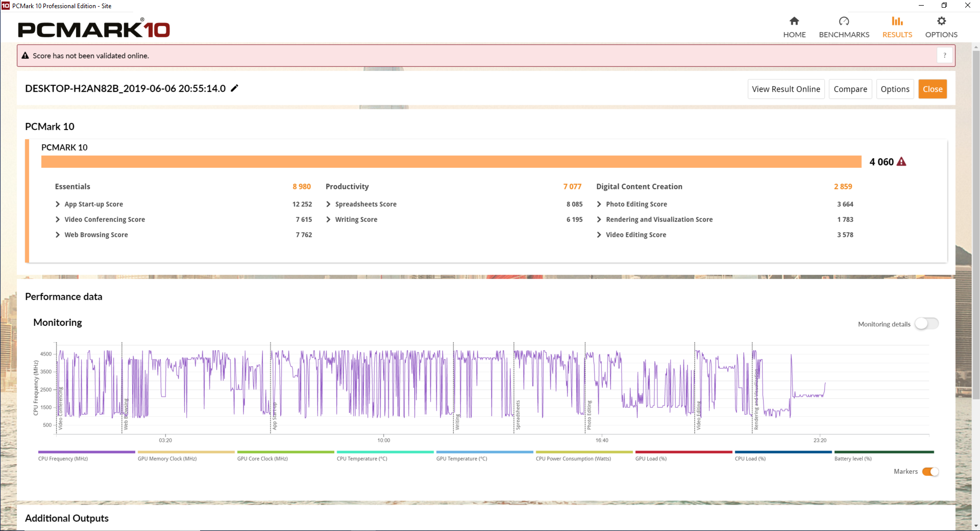
Task: Click the Productivity score 7 077
Action: point(572,187)
